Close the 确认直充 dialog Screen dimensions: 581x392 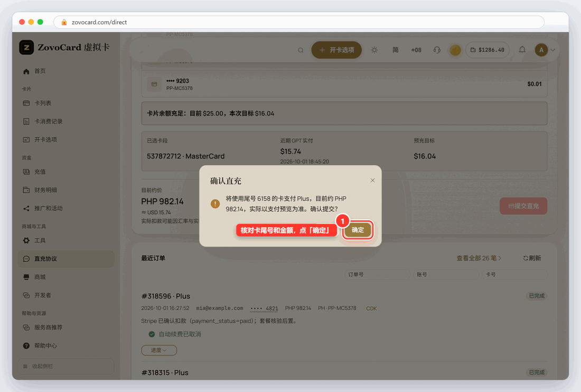372,181
